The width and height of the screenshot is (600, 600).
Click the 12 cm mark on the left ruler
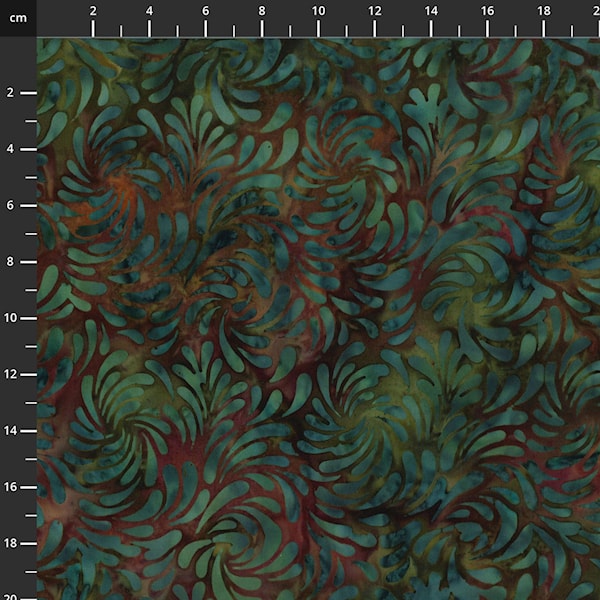point(11,374)
